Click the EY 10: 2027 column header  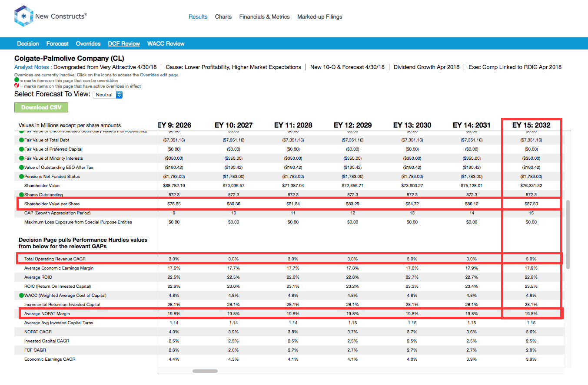point(233,125)
